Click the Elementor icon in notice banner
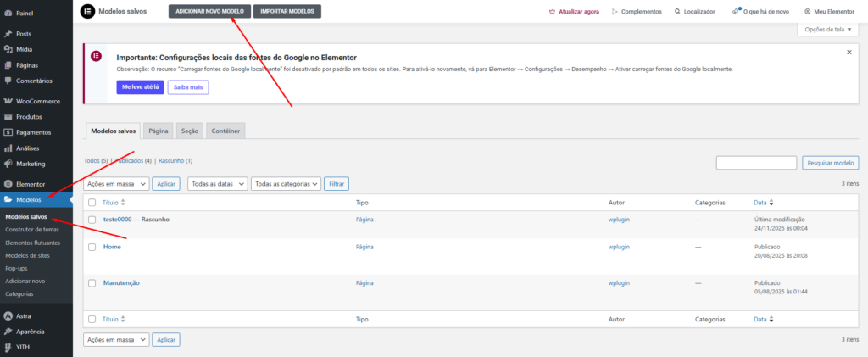Screen dimensions: 868x357 (x=96, y=56)
